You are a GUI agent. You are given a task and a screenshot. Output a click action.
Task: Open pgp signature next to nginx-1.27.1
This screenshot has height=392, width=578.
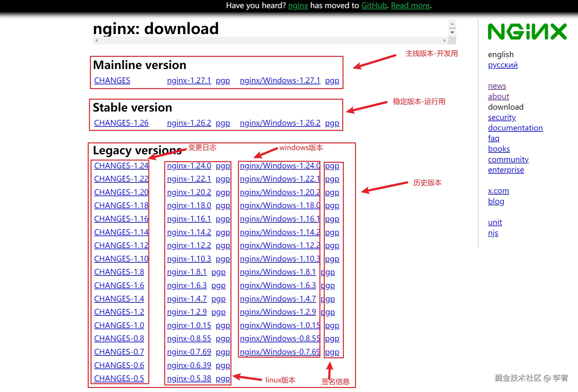[x=223, y=81]
